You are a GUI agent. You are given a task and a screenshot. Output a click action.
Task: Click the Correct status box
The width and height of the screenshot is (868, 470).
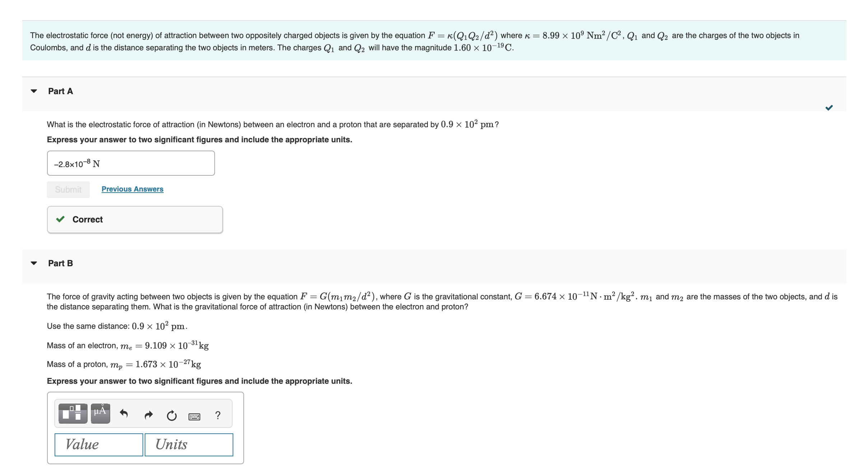(135, 219)
